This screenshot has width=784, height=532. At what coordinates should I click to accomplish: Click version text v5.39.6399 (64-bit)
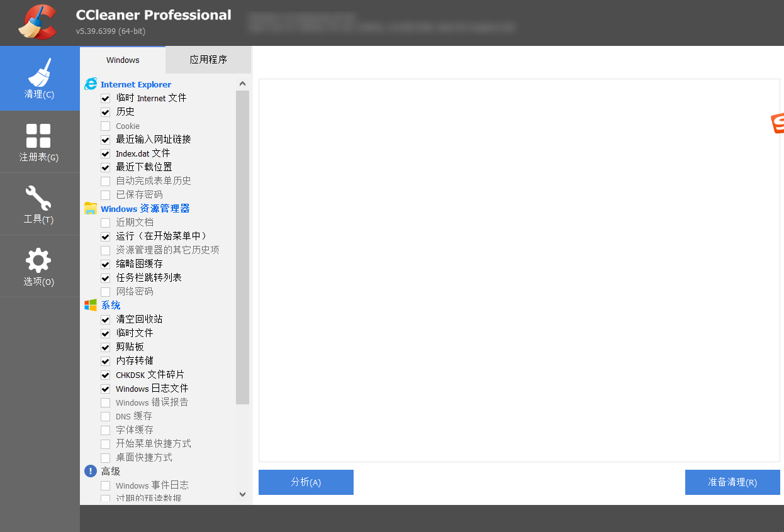click(111, 31)
